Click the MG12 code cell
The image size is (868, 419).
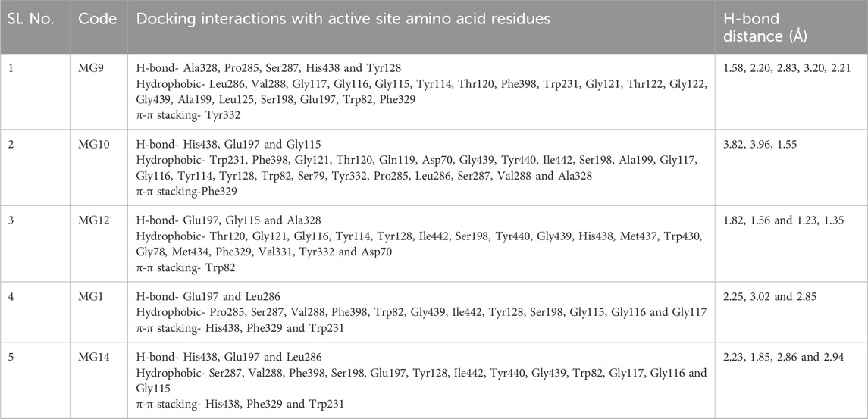tap(92, 220)
